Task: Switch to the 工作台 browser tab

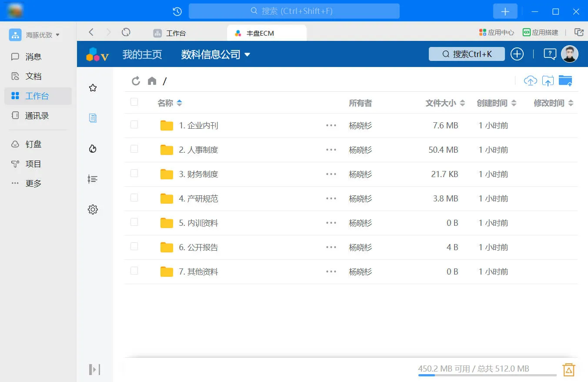Action: [170, 33]
